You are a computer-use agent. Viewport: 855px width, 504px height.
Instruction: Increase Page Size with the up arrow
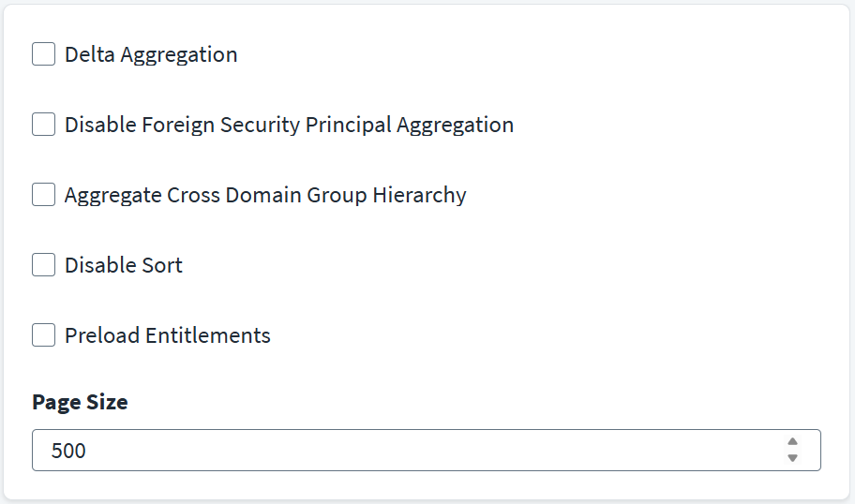(x=792, y=442)
